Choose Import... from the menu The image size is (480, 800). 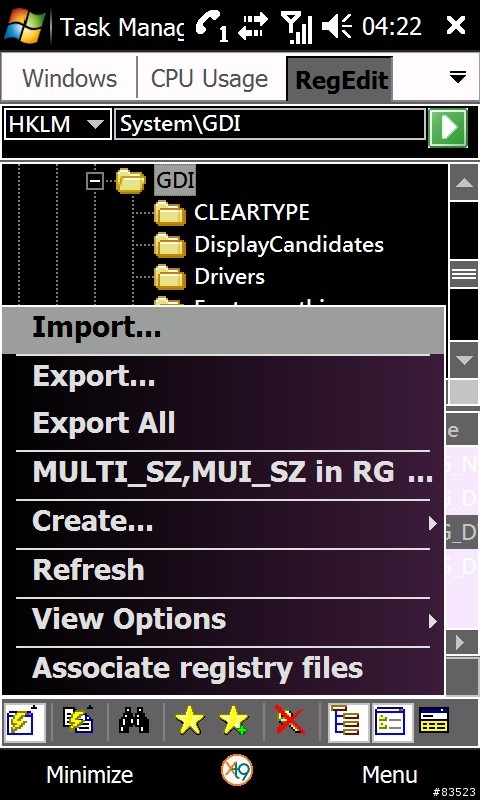tap(223, 330)
